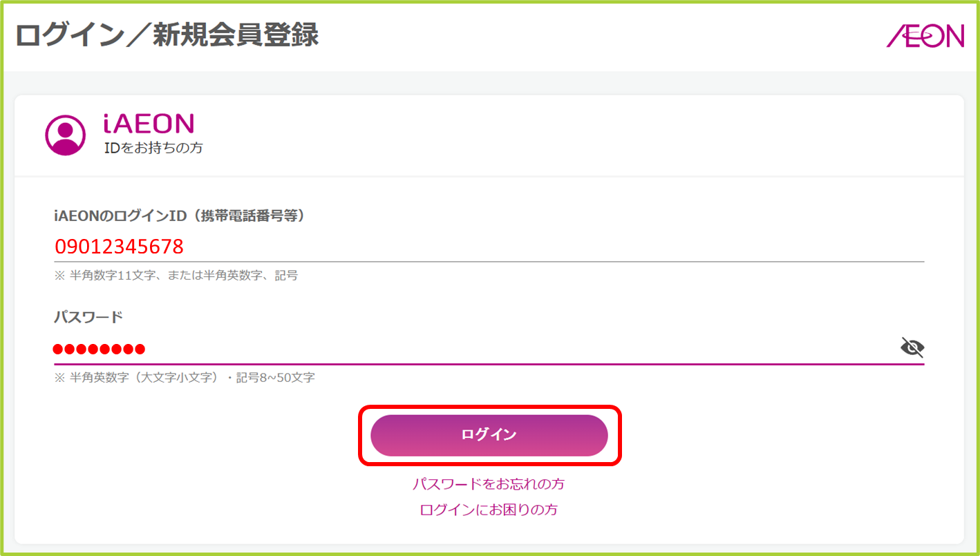Open the ログインにお困りの方 link
Image resolution: width=980 pixels, height=556 pixels.
489,510
